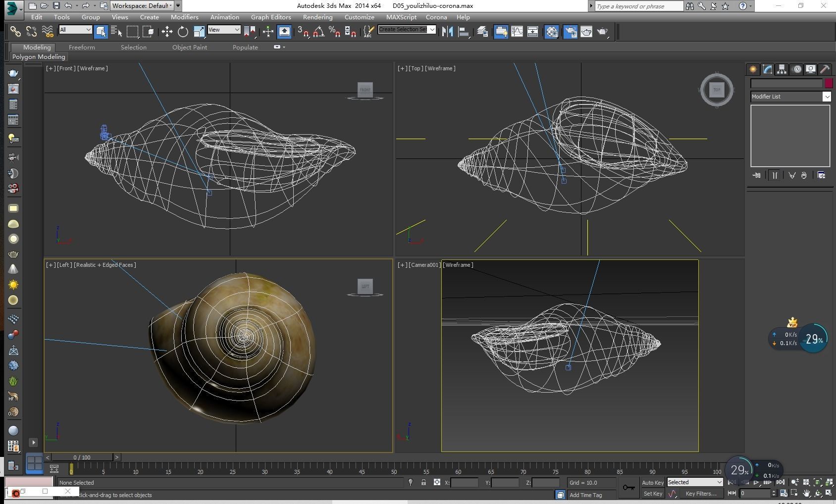Switch to the Freeform ribbon tab
The width and height of the screenshot is (836, 504).
[82, 47]
